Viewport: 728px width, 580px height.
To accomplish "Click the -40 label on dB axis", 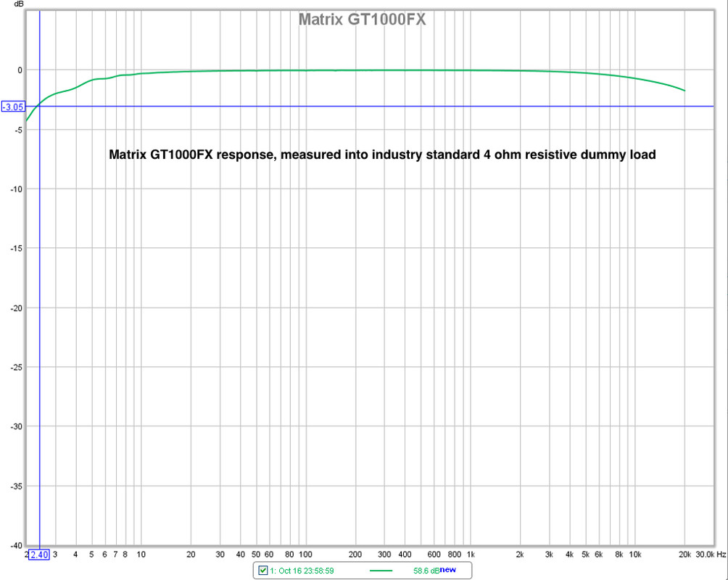I will (16, 545).
